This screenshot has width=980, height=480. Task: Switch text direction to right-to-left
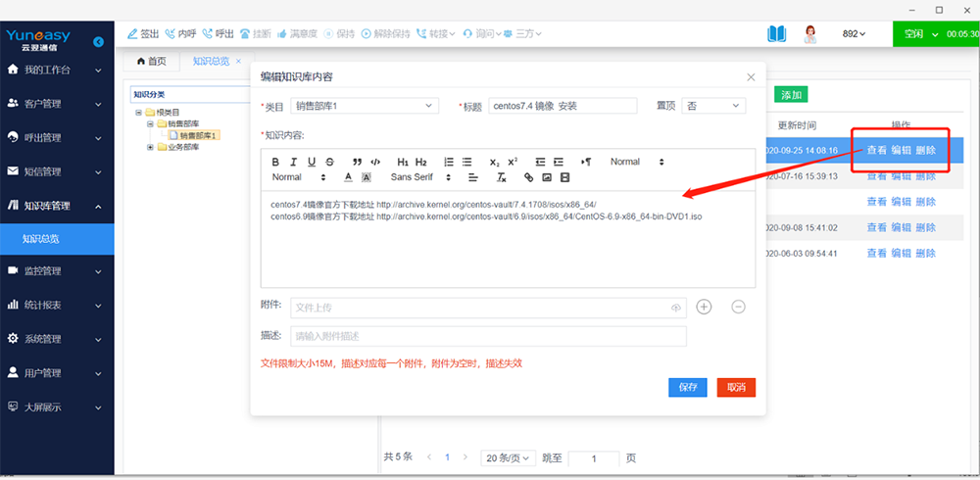[586, 162]
